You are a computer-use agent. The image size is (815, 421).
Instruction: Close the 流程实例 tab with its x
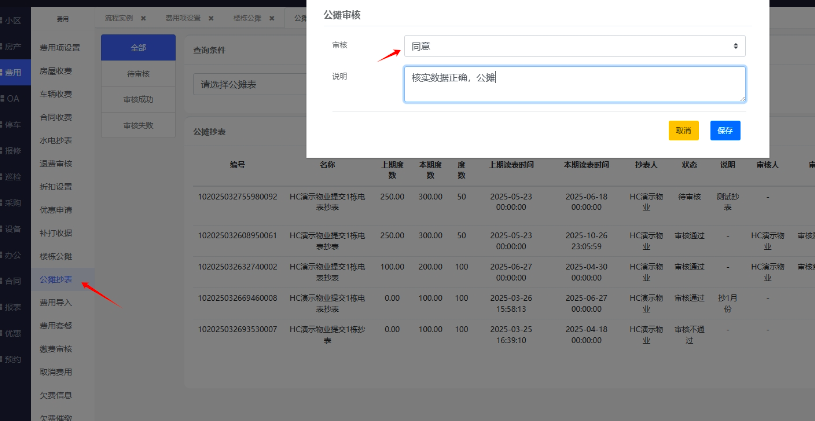[x=143, y=18]
